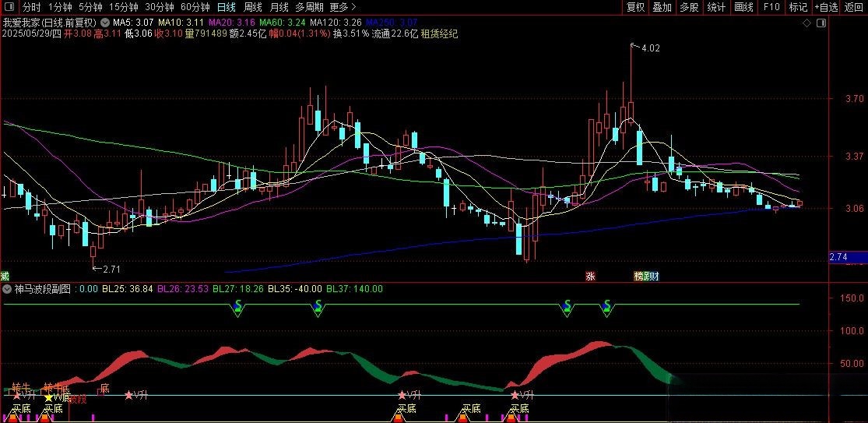
Task: Expand the 神马波段副图 indicator dropdown
Action: pyautogui.click(x=8, y=289)
